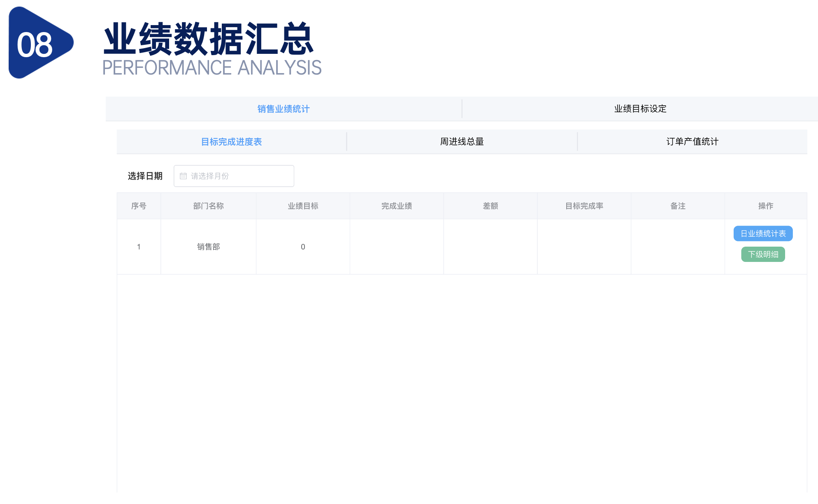Select the 销售部 department cell
The height and width of the screenshot is (504, 818).
[x=208, y=247]
